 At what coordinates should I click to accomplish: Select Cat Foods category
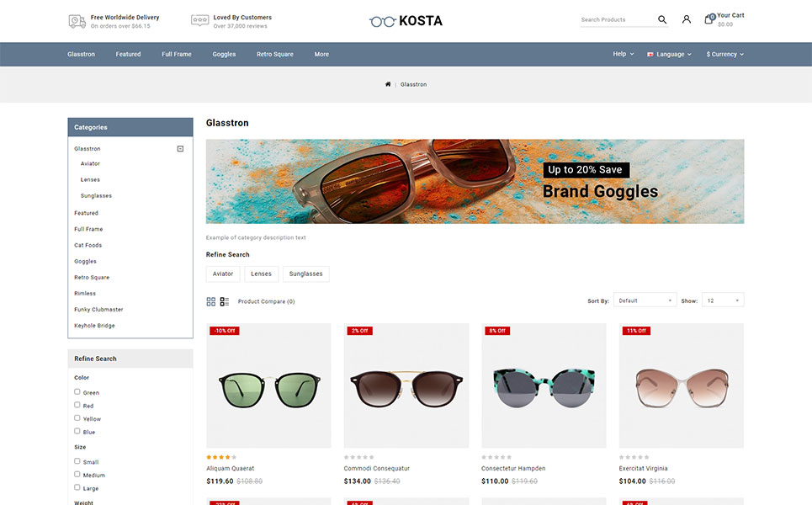[88, 245]
